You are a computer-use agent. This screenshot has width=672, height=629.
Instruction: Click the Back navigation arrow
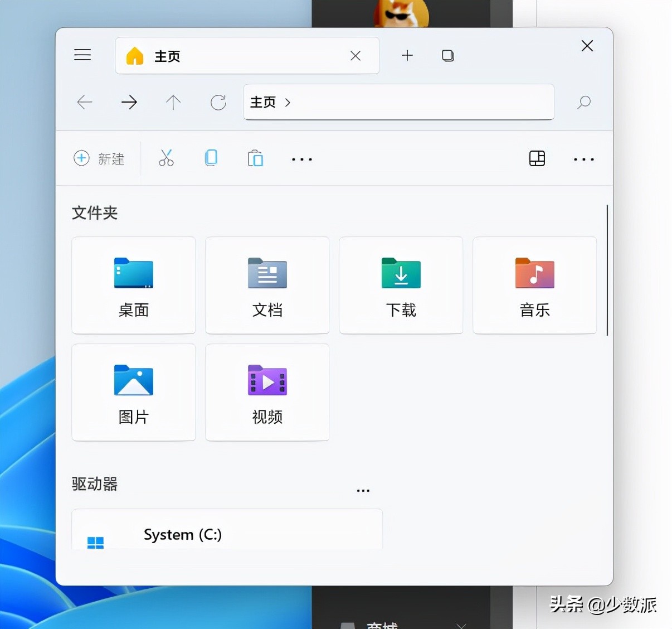pyautogui.click(x=85, y=102)
